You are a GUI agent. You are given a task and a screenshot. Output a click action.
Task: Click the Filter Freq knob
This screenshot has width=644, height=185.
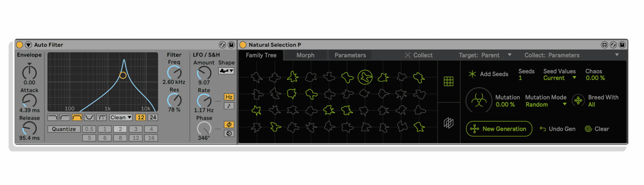pos(174,73)
